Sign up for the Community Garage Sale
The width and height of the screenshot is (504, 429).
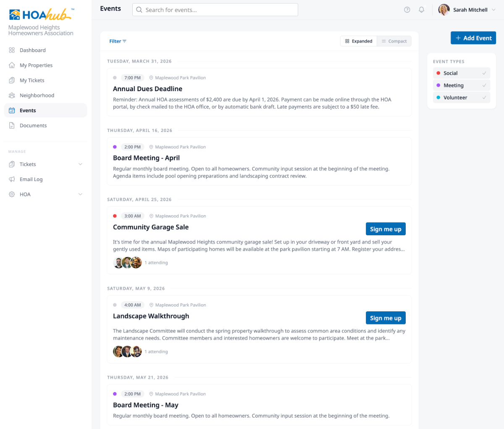[x=386, y=229]
